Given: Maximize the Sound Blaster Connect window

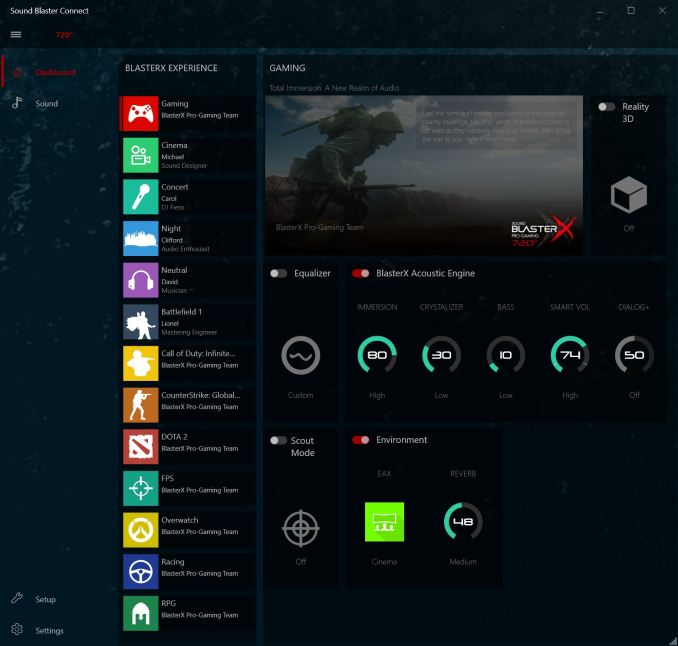Looking at the screenshot, I should click(x=631, y=10).
